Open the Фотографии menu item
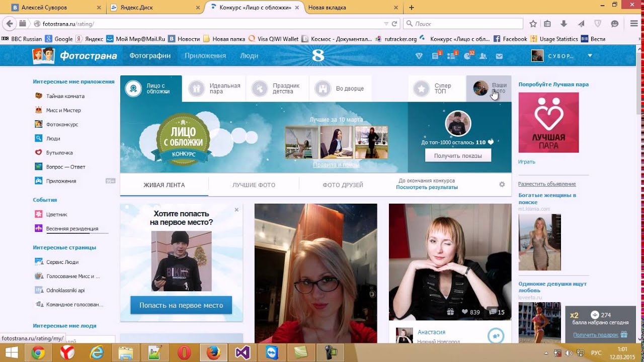Screen dimensions: 644x362 click(150, 56)
